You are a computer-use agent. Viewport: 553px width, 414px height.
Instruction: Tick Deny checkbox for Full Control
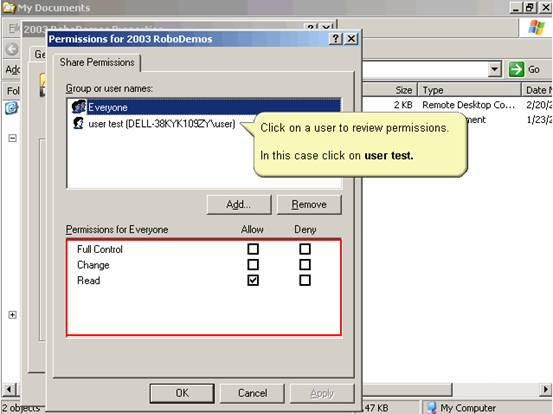pyautogui.click(x=305, y=249)
